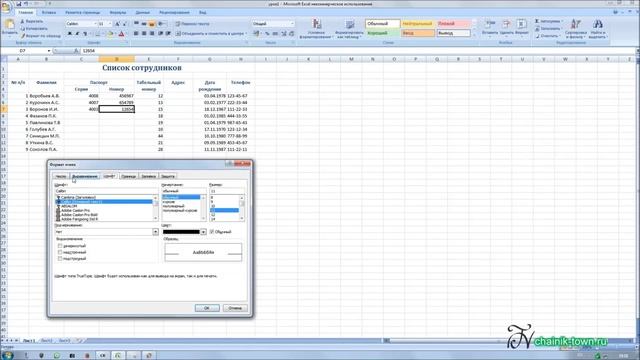640x360 pixels.
Task: Switch to the Protection (Защита) dialog tab
Action: tap(168, 176)
